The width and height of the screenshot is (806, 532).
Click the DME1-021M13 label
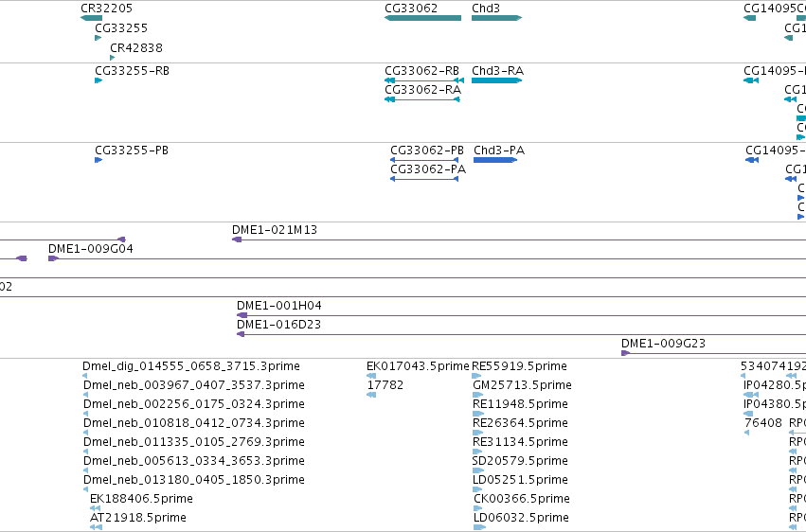click(x=275, y=229)
